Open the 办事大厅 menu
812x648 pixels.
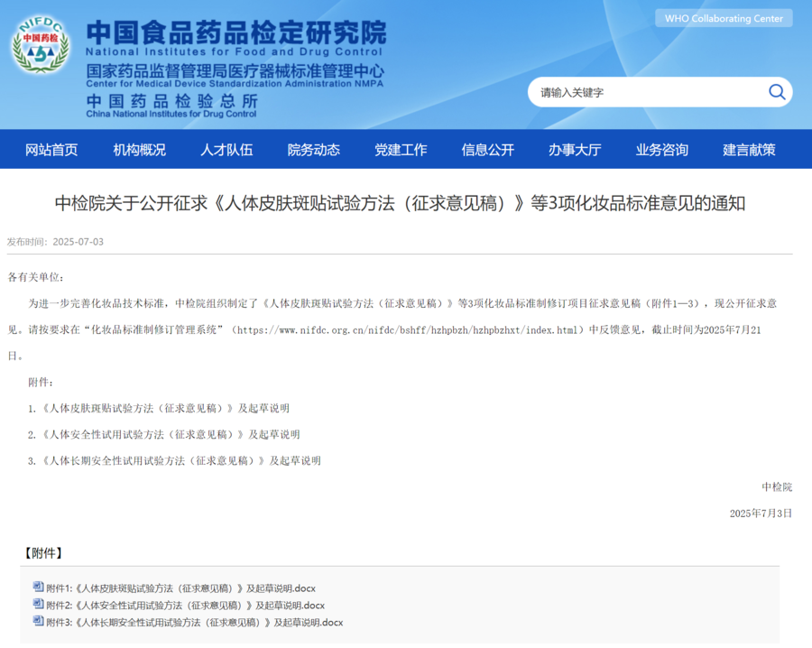tap(575, 150)
